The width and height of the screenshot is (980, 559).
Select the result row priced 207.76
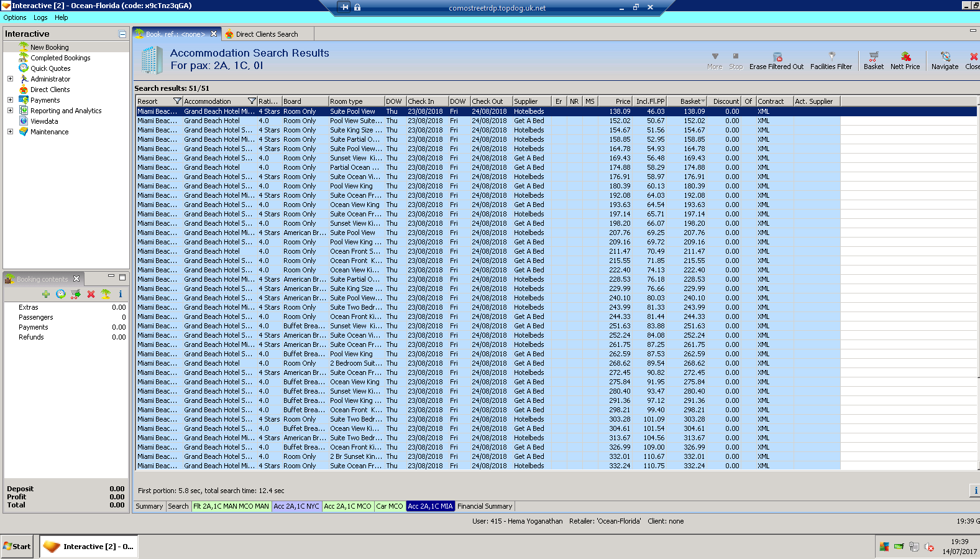pos(488,233)
